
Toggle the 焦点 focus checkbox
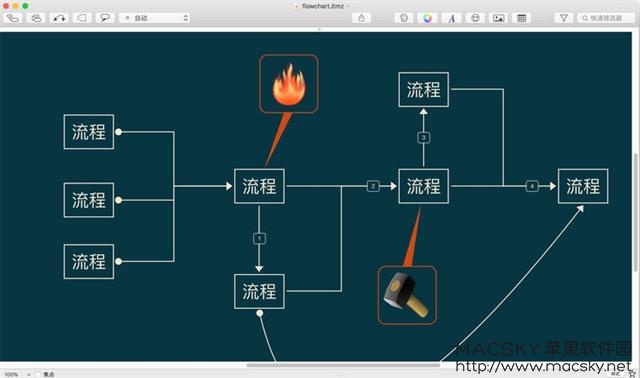coord(38,374)
